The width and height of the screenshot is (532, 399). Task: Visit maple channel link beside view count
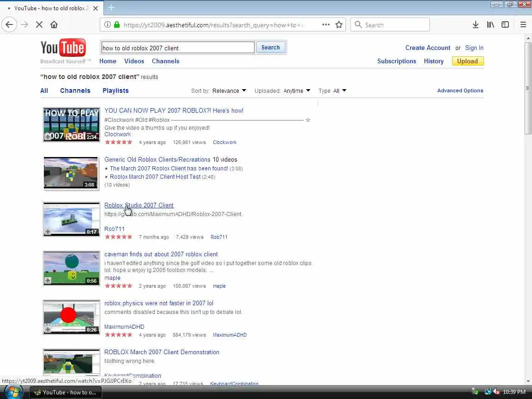219,286
